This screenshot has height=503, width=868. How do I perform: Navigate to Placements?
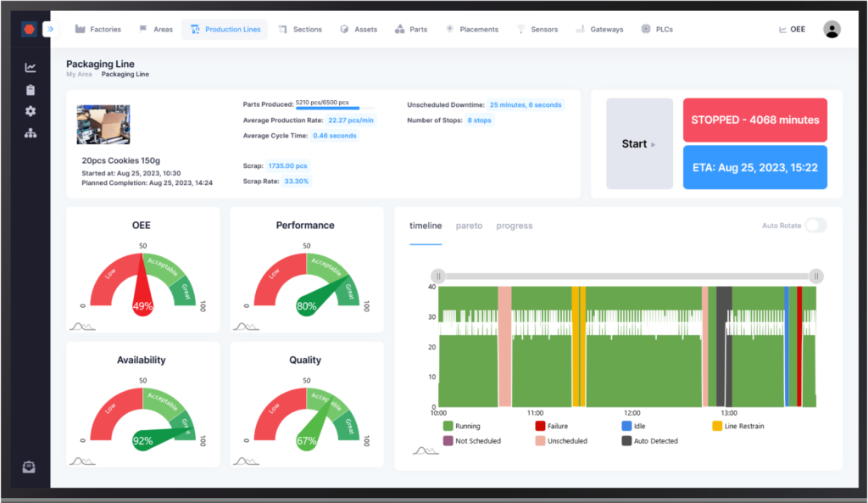472,30
